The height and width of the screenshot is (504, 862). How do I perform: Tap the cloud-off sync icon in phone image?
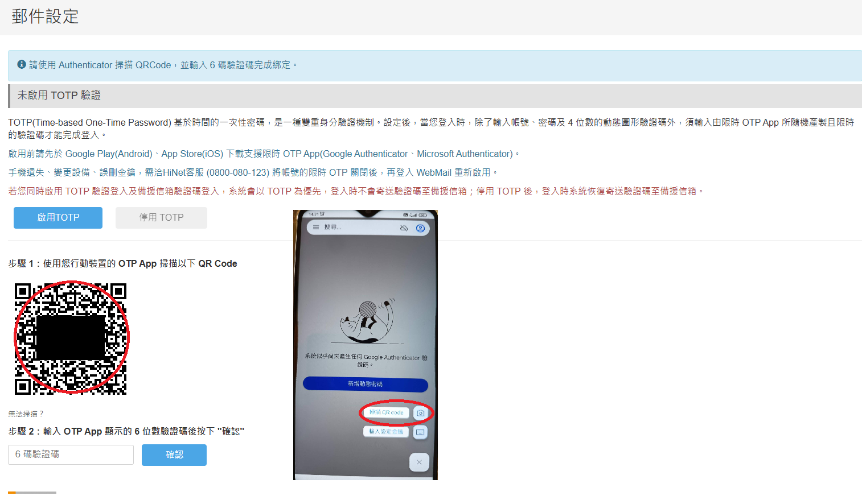404,228
